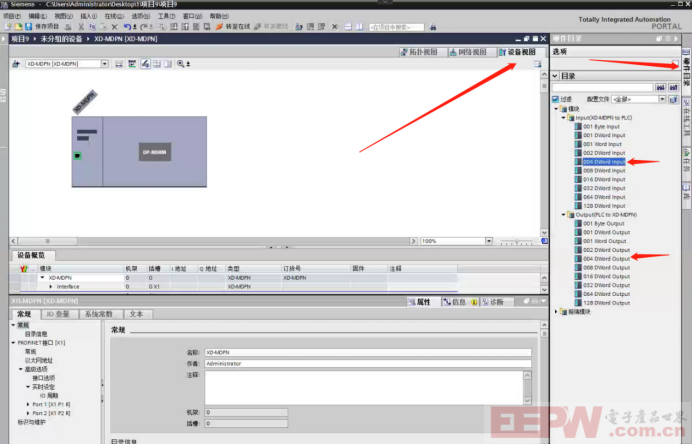Select 016 DWord Input module
This screenshot has height=444, width=692.
click(600, 180)
